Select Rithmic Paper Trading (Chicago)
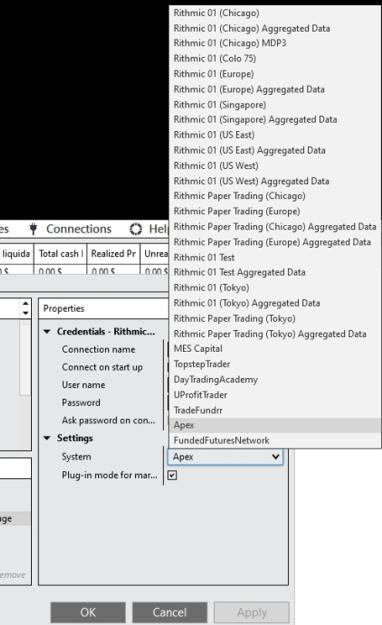Viewport: 382px width, 625px height. click(274, 196)
